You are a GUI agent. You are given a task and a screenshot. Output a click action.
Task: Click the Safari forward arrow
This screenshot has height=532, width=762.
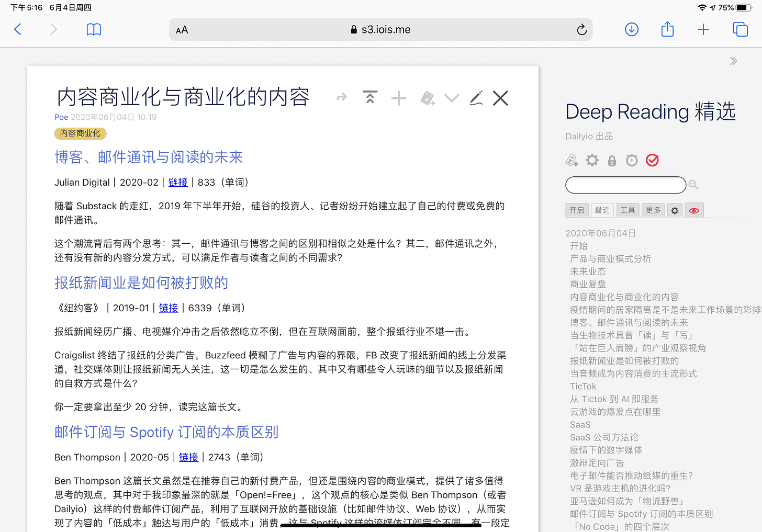[53, 29]
